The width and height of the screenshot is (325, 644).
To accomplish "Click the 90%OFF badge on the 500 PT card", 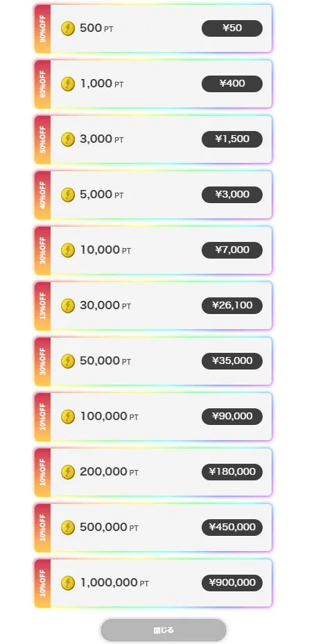I will tap(43, 28).
